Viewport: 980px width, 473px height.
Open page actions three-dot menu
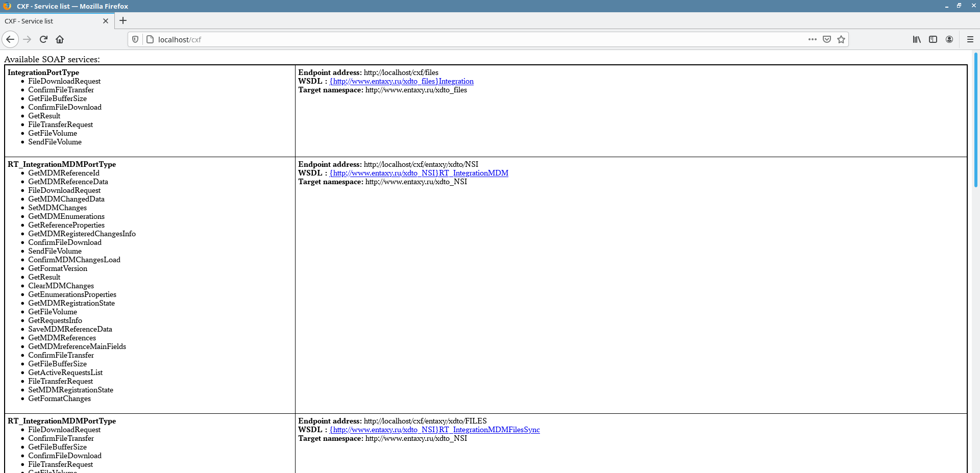pos(812,39)
